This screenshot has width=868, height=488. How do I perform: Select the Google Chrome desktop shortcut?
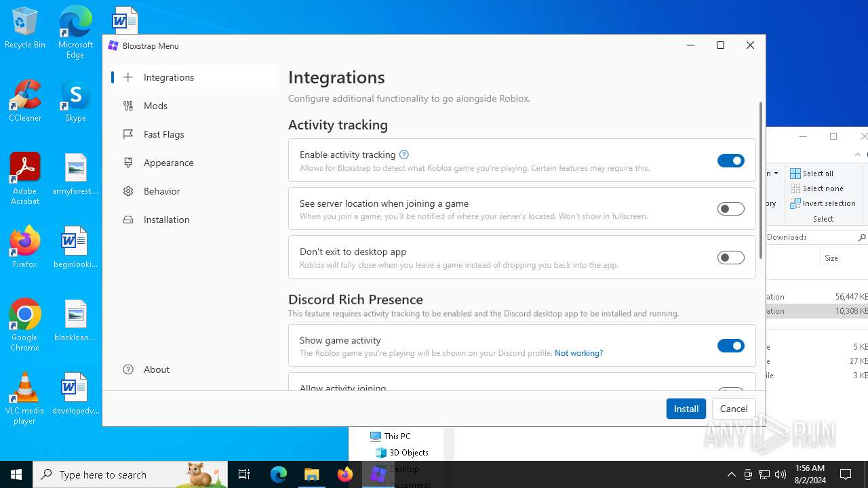pyautogui.click(x=25, y=325)
